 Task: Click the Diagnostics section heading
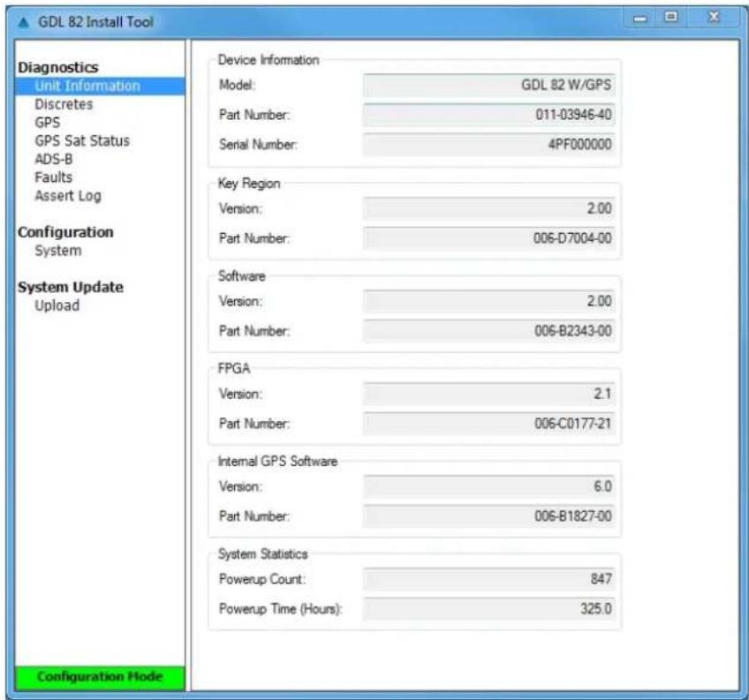(x=57, y=67)
